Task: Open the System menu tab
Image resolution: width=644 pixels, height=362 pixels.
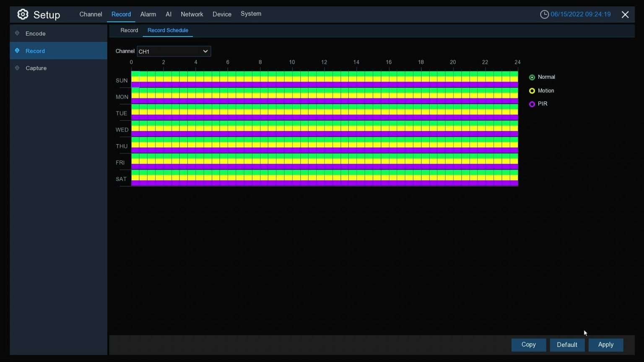Action: coord(251,14)
